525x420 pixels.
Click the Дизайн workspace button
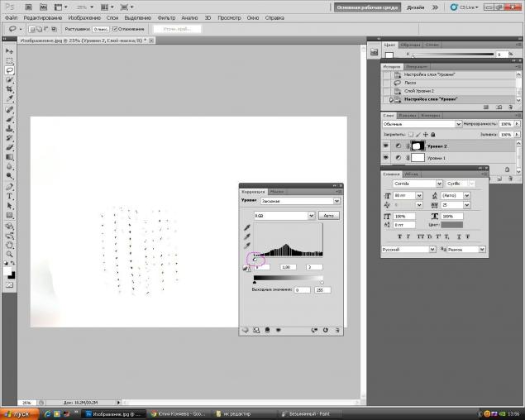[x=416, y=7]
